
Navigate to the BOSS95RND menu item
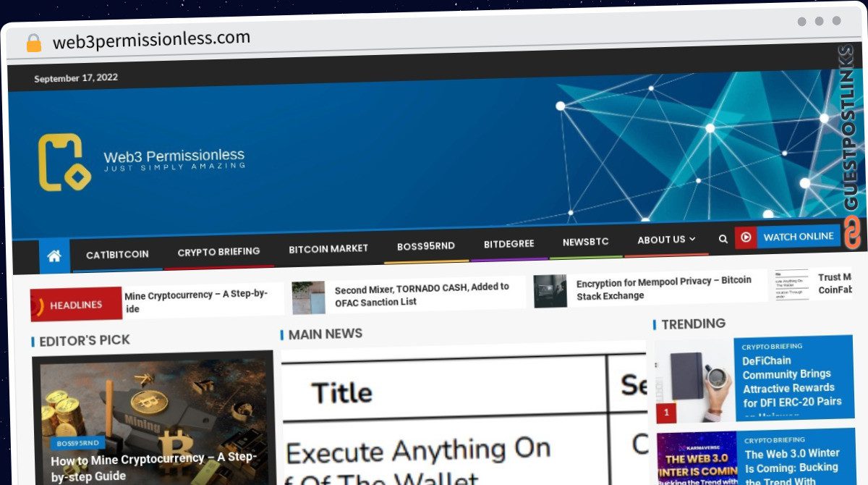(x=426, y=246)
